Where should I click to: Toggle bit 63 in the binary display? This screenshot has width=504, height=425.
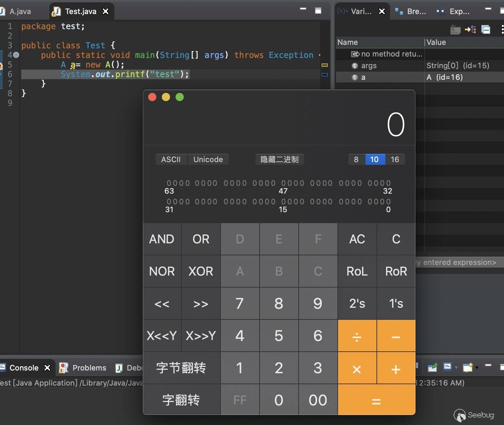(x=169, y=183)
